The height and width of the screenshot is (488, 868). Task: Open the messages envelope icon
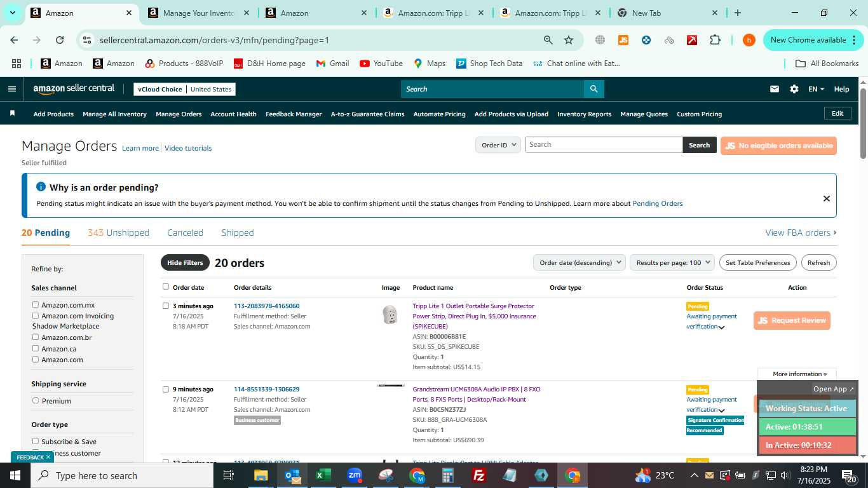point(774,89)
